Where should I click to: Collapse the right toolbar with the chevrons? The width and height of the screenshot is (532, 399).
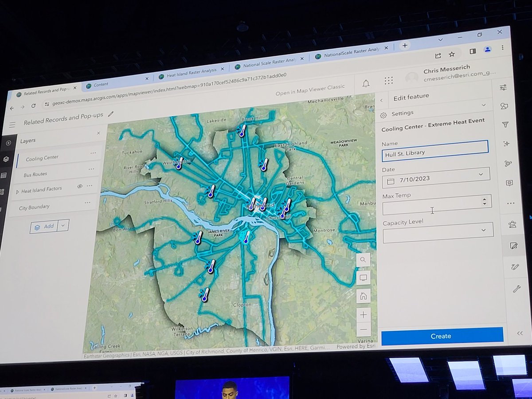click(520, 332)
